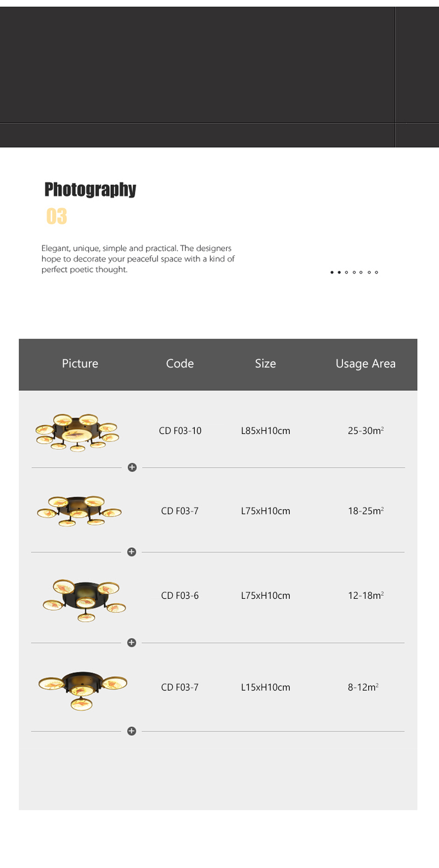Image resolution: width=439 pixels, height=868 pixels.
Task: Select the second filled pagination dot
Action: coord(339,272)
